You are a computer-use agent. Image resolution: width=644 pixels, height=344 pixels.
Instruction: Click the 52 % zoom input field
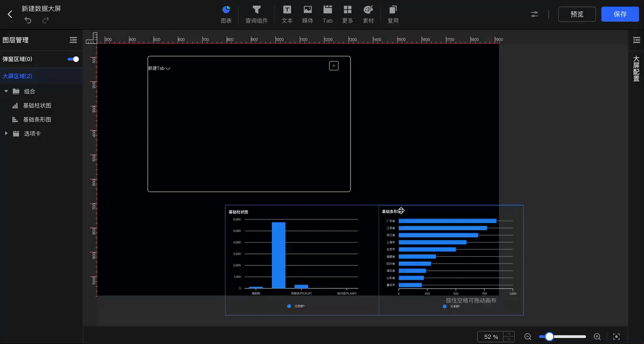click(x=491, y=337)
